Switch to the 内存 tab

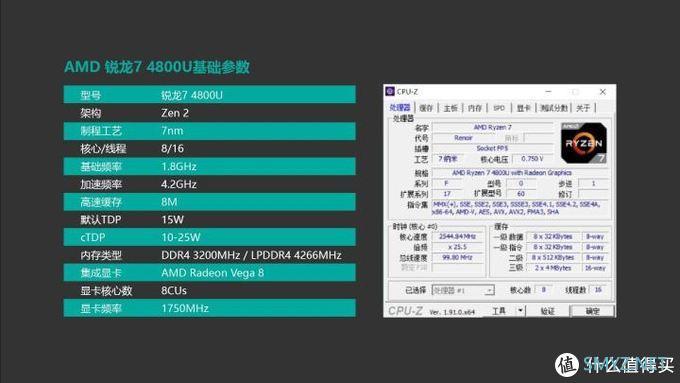point(475,108)
